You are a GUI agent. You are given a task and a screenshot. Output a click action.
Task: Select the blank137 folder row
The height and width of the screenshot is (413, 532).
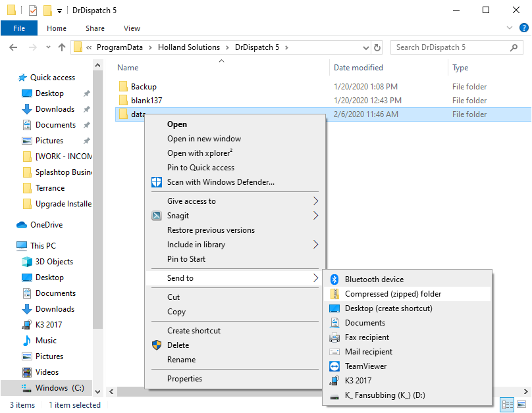[x=323, y=101]
